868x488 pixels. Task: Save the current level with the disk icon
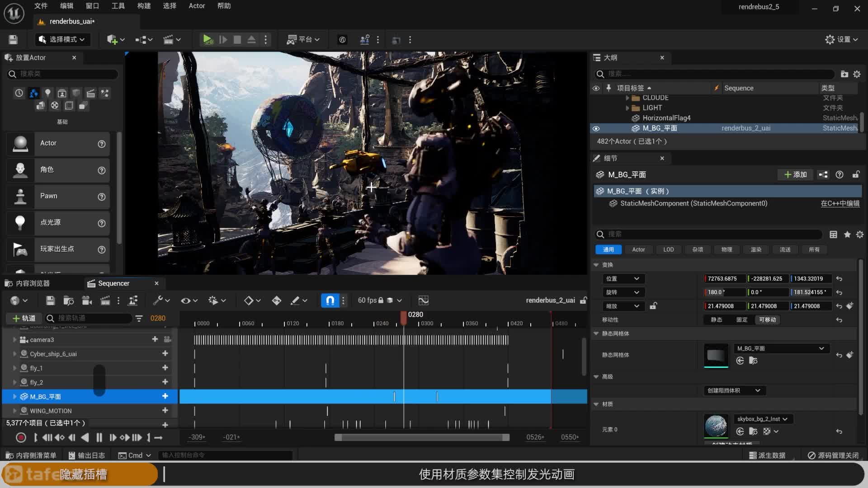click(13, 40)
